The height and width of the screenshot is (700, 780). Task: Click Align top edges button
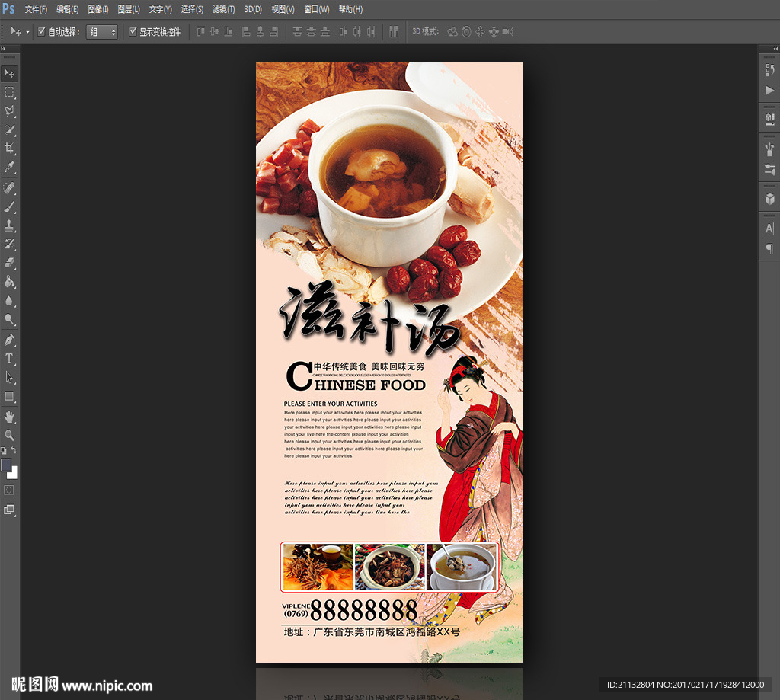coord(200,32)
